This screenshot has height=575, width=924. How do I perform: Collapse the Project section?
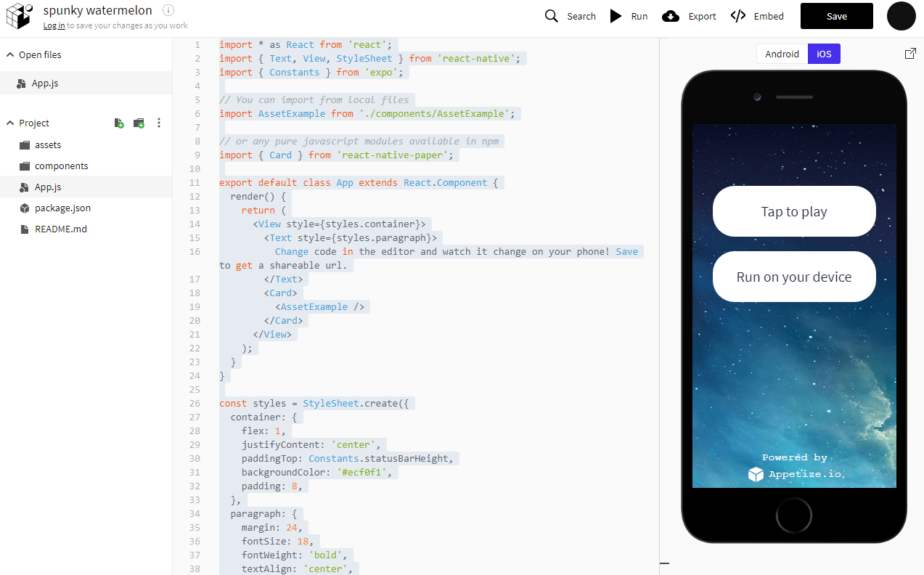[11, 123]
